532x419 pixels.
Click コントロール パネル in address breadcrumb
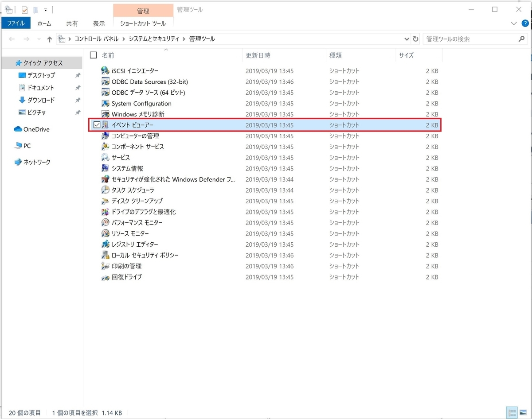click(97, 39)
